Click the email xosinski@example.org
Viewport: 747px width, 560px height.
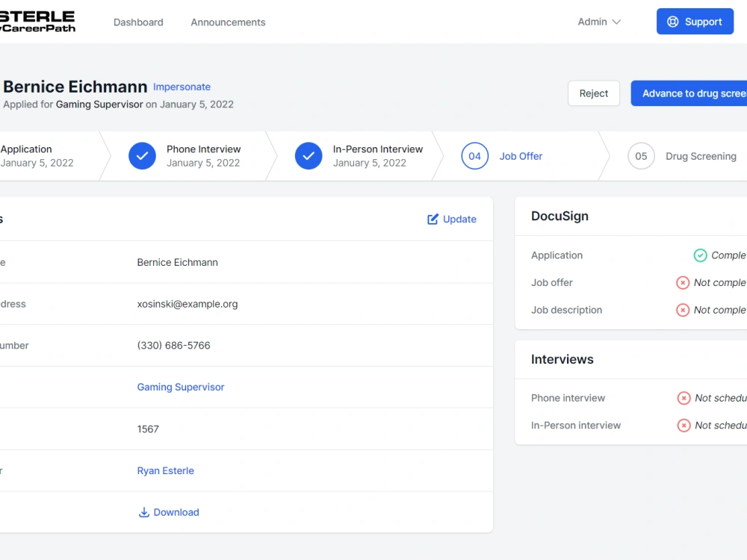[x=187, y=304]
